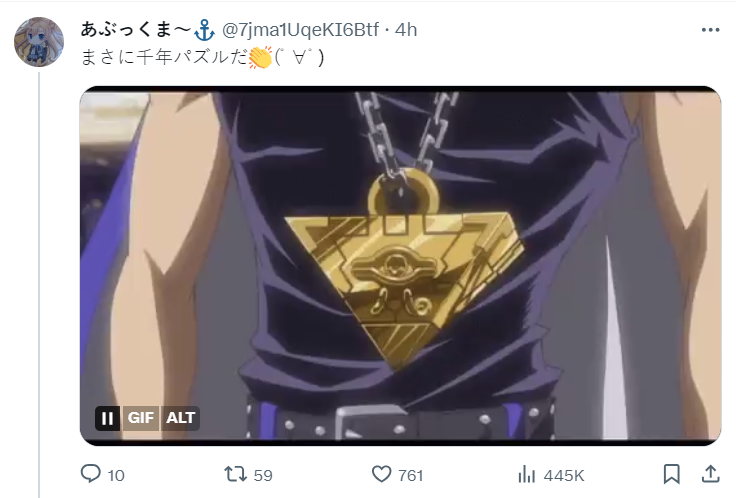Open the reply comment icon
The image size is (736, 498).
91,474
